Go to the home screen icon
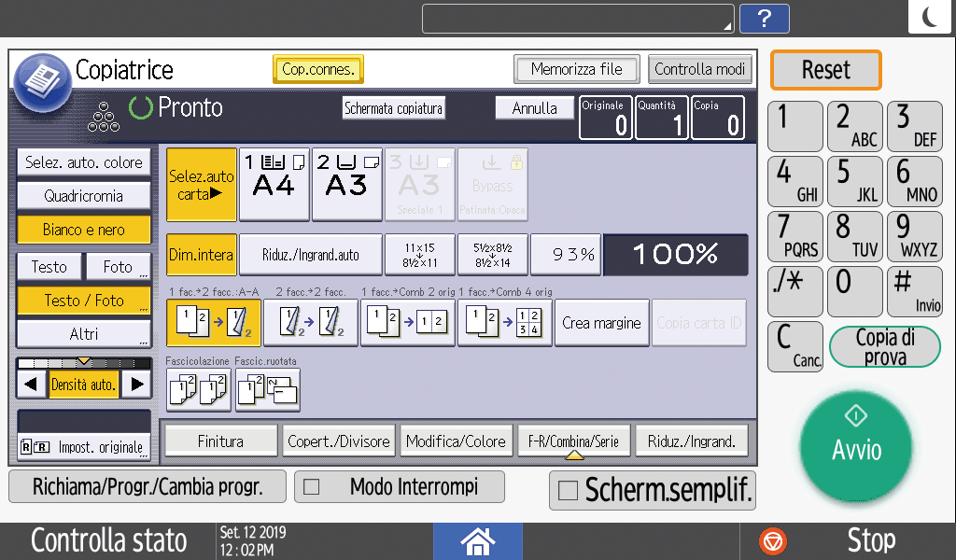Screen dimensions: 956x560 pos(477,541)
